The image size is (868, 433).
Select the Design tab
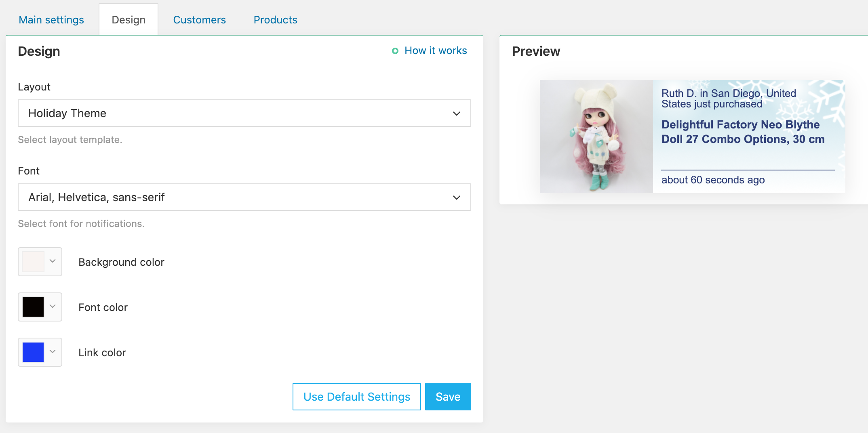pos(129,20)
